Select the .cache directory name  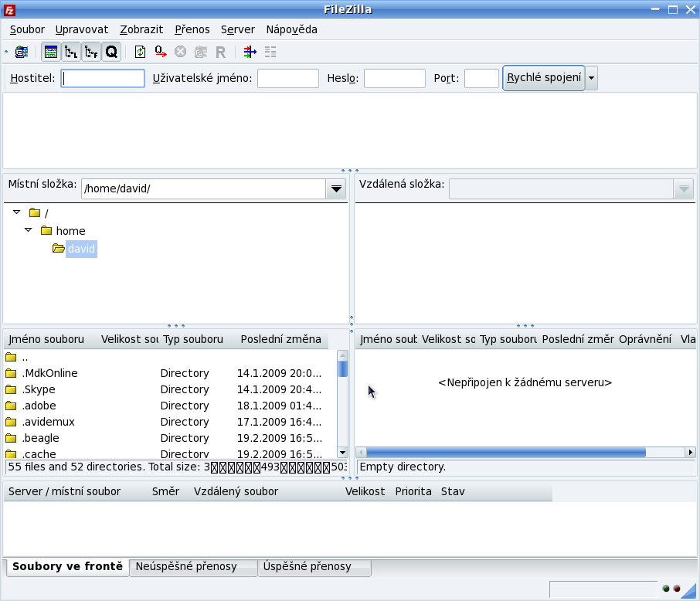[x=39, y=454]
